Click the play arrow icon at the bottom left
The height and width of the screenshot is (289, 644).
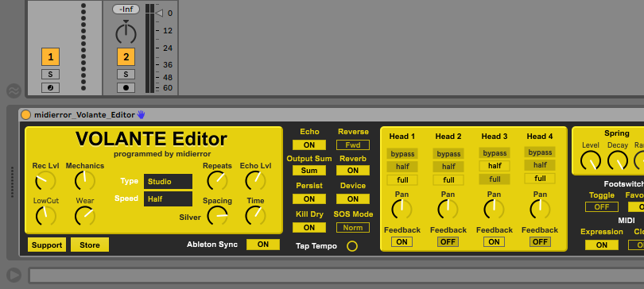(14, 275)
